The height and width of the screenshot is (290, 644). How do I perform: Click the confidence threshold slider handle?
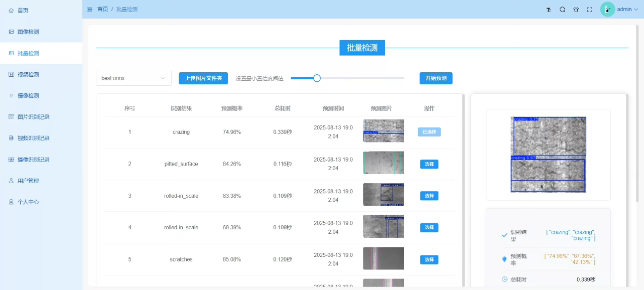(317, 78)
